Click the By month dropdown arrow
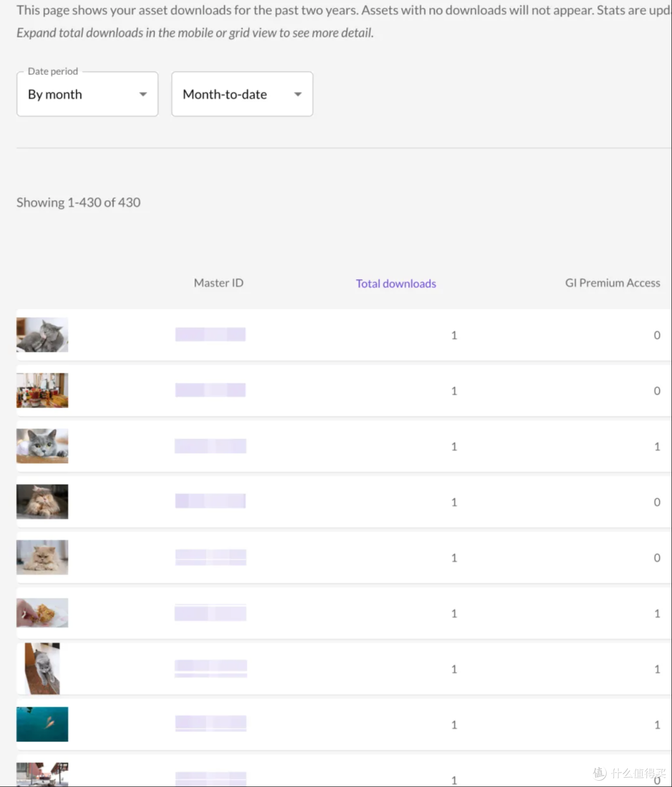The width and height of the screenshot is (672, 787). pos(143,95)
